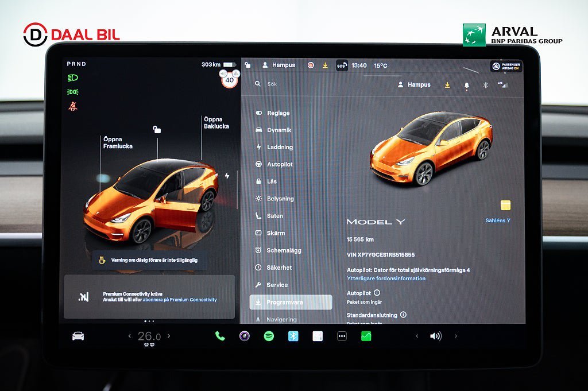Mute the volume speaker icon

435,336
